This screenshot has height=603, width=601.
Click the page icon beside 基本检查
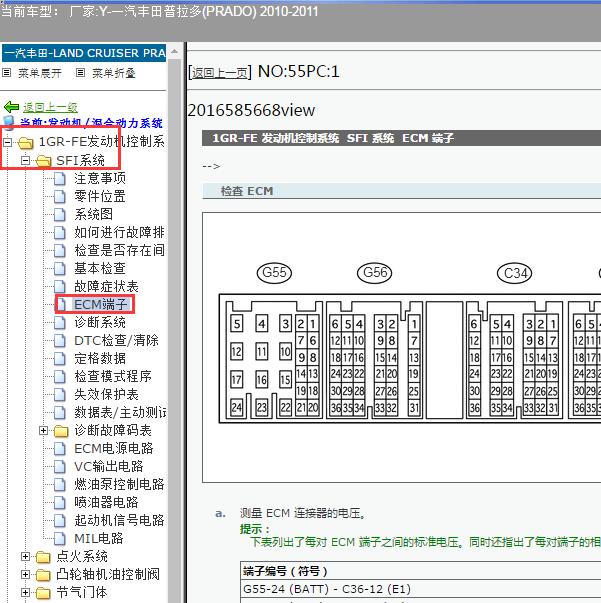click(x=60, y=268)
